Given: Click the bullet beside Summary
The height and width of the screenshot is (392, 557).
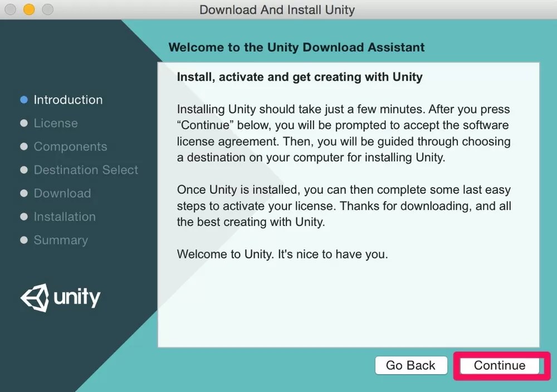Looking at the screenshot, I should click(x=24, y=240).
